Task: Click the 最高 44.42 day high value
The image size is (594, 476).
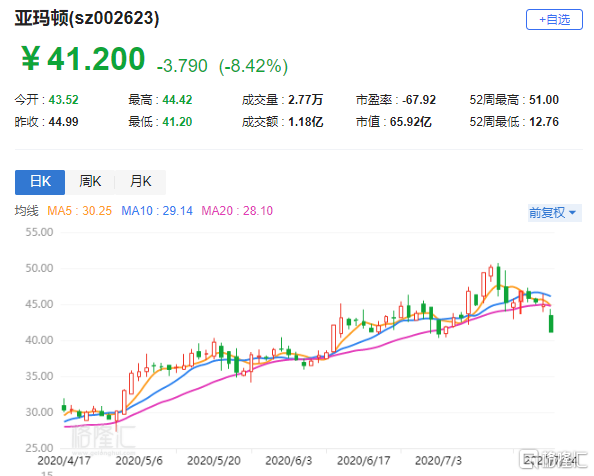Action: pos(160,100)
